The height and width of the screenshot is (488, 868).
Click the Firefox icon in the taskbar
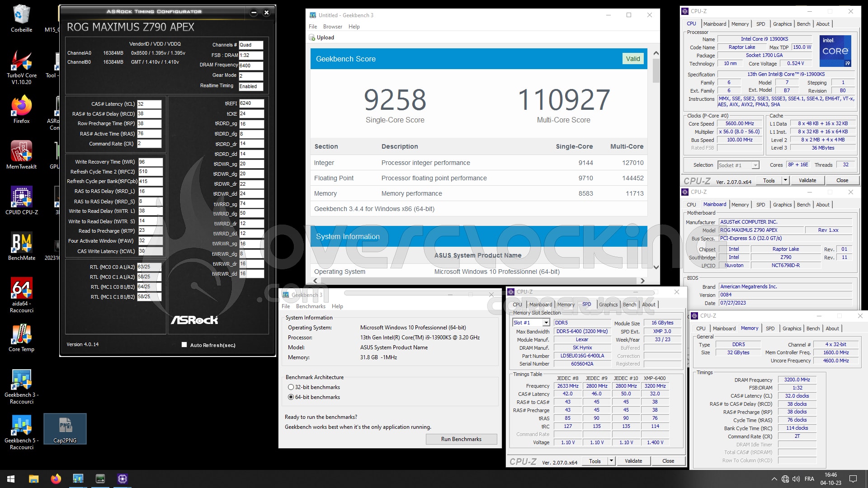tap(56, 479)
